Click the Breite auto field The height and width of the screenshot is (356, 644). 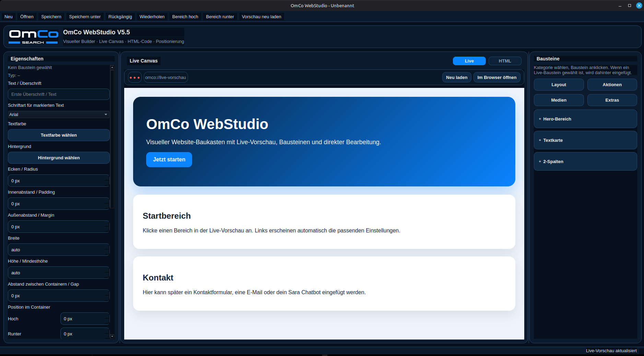[x=59, y=250]
